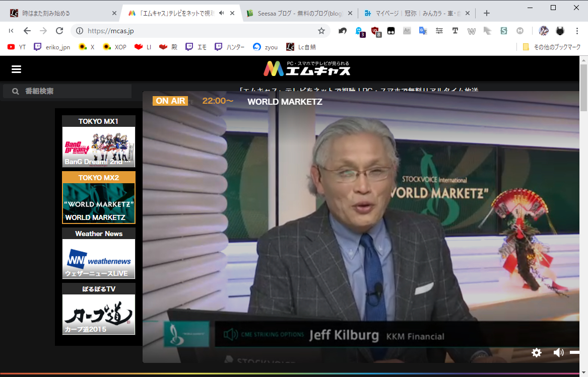This screenshot has width=588, height=377.
Task: Open the Tampermonkey extension
Action: 391,31
